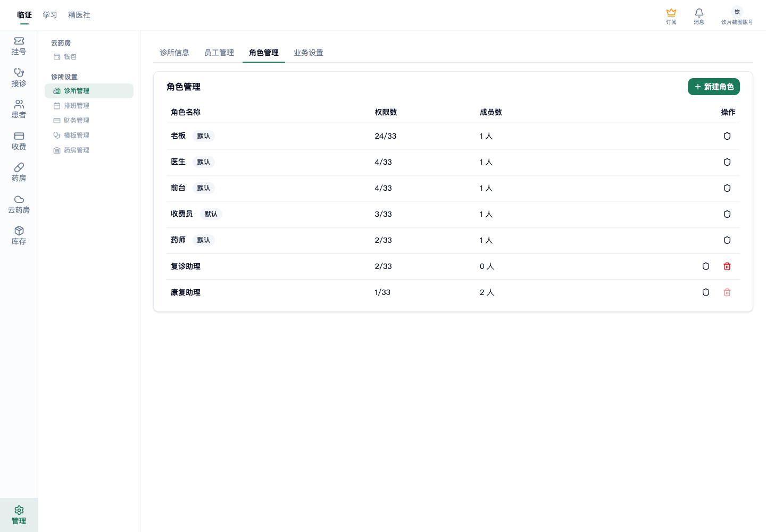Screen dimensions: 766x532
Task: Select 诊所管理 in side menu
Action: (x=89, y=91)
